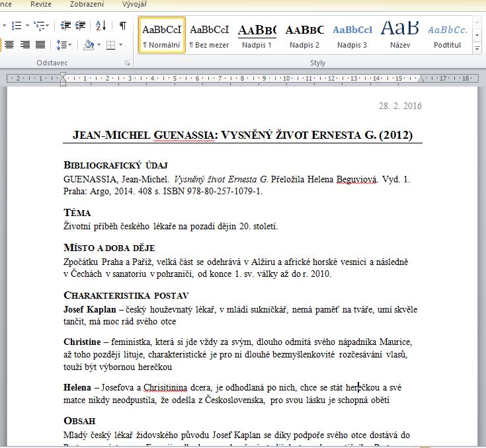Viewport: 486px width, 448px height.
Task: Open the Vývojář ribbon tab
Action: [134, 5]
